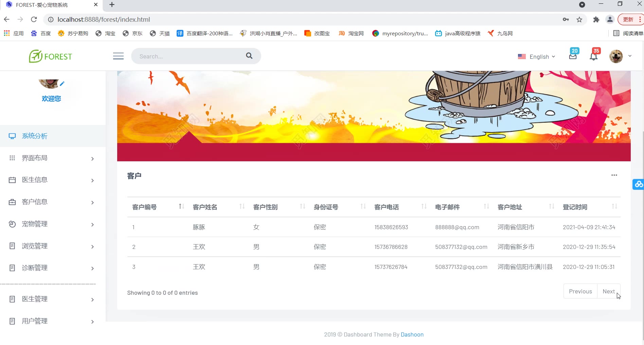
Task: Click phone number 15736786628
Action: pos(391,247)
